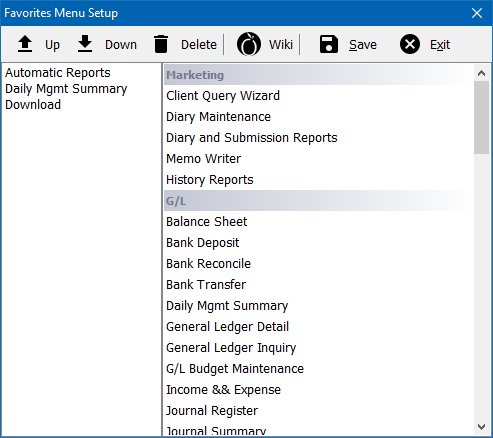Viewport: 493px width, 438px height.
Task: Click the Marketing section header
Action: click(318, 75)
